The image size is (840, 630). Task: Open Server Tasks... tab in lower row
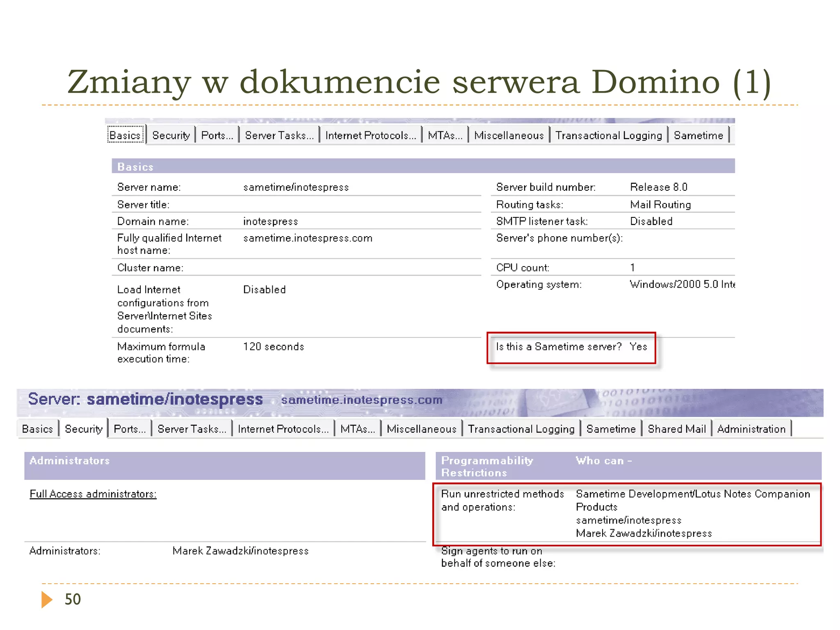[x=192, y=429]
